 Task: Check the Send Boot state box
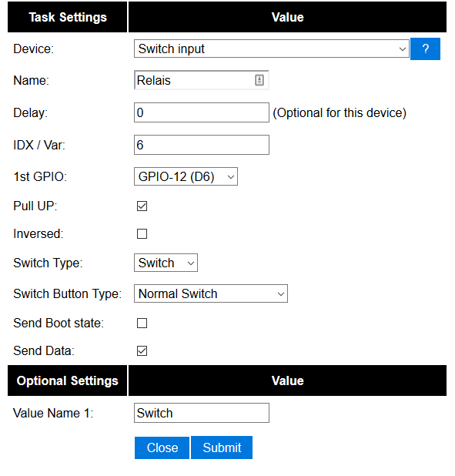(142, 323)
